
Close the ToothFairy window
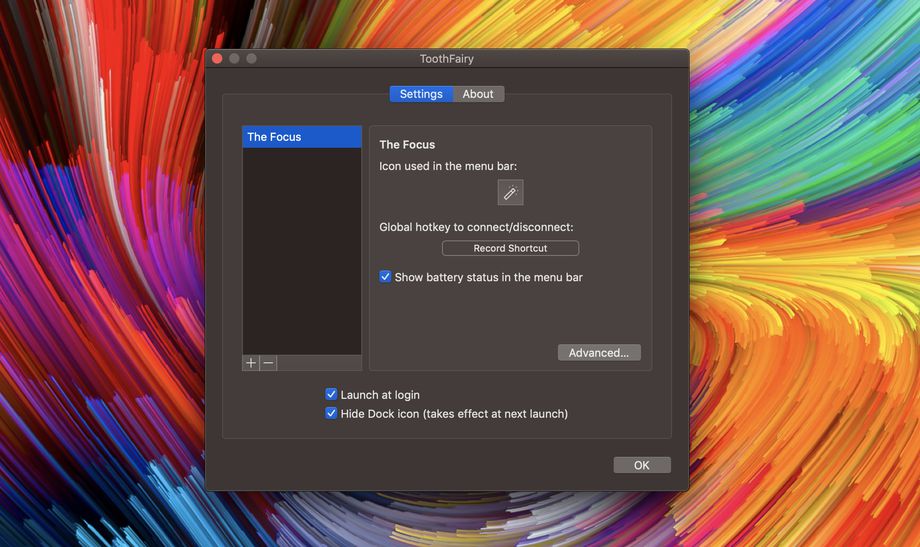217,58
